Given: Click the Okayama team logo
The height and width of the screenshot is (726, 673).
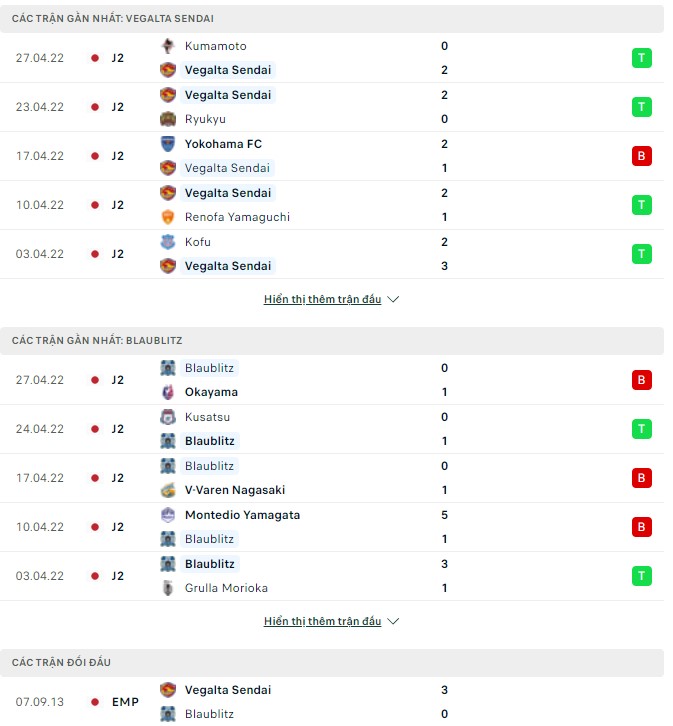Looking at the screenshot, I should [168, 392].
